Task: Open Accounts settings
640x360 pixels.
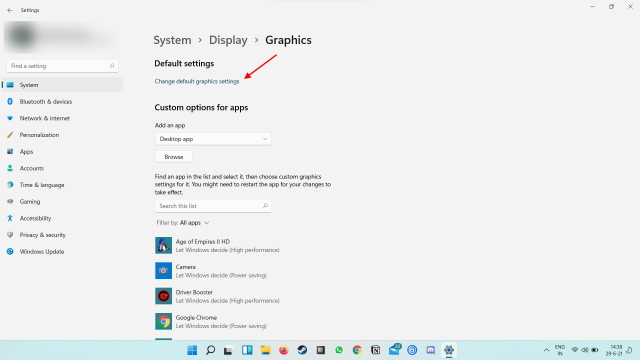Action: click(62, 168)
